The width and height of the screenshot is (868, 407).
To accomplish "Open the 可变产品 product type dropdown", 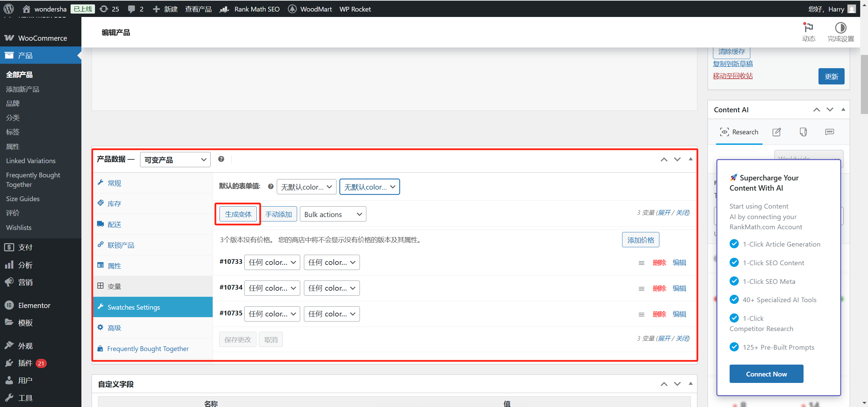I will click(175, 160).
